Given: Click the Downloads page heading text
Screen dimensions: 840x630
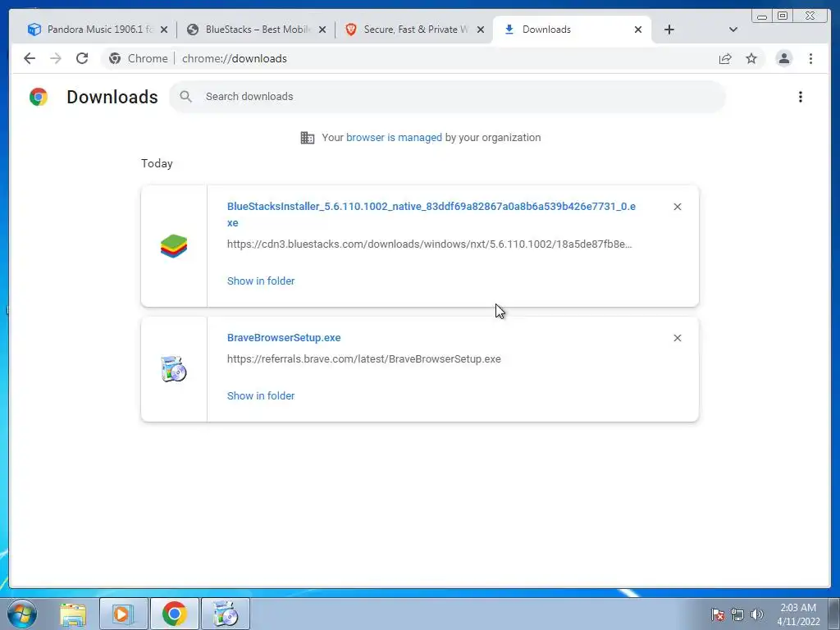Looking at the screenshot, I should point(112,97).
